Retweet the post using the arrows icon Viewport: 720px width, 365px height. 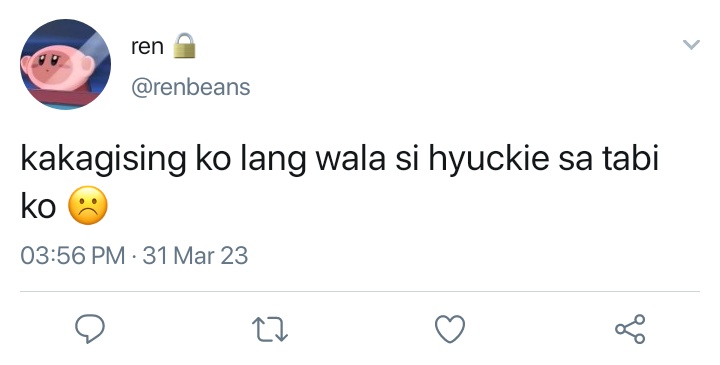[270, 330]
